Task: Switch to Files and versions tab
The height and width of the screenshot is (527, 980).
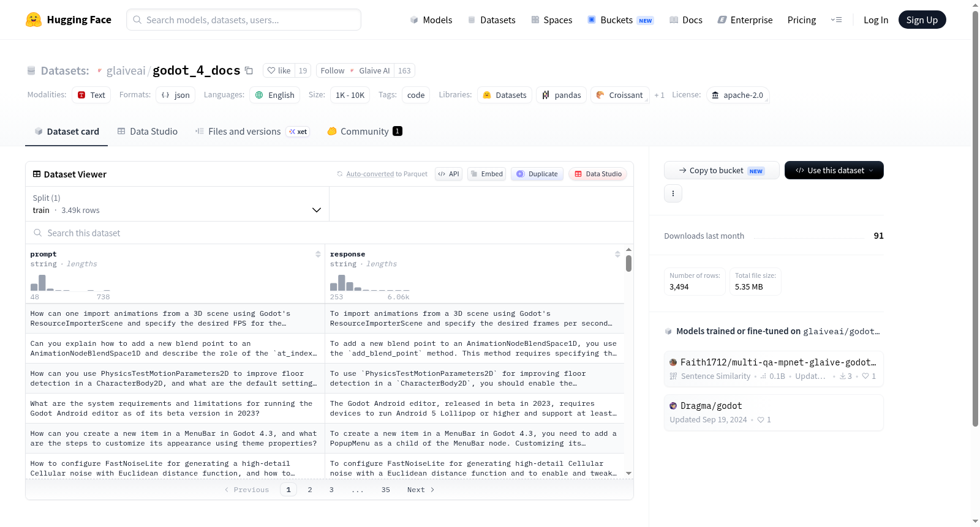Action: (x=252, y=131)
